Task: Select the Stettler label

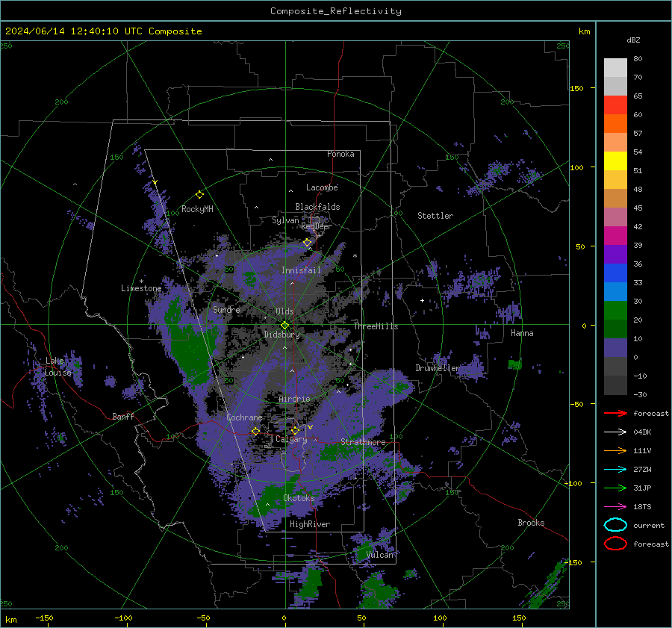Action: [435, 216]
